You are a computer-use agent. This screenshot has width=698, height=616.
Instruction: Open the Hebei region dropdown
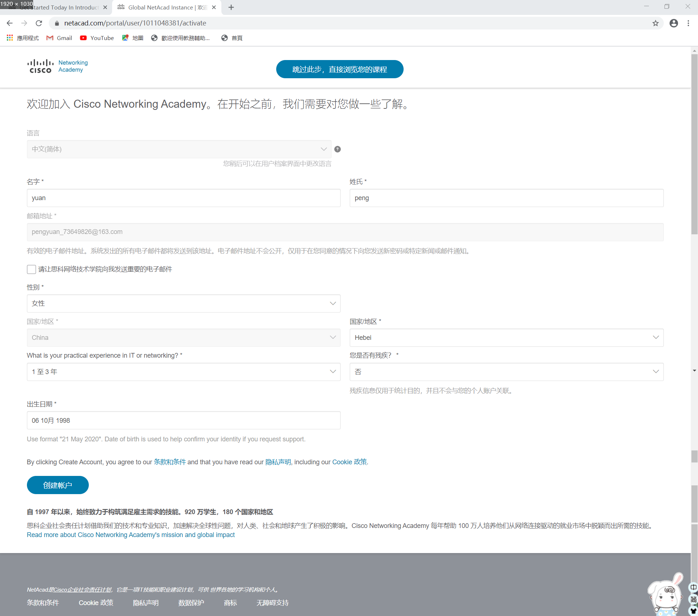(x=506, y=338)
